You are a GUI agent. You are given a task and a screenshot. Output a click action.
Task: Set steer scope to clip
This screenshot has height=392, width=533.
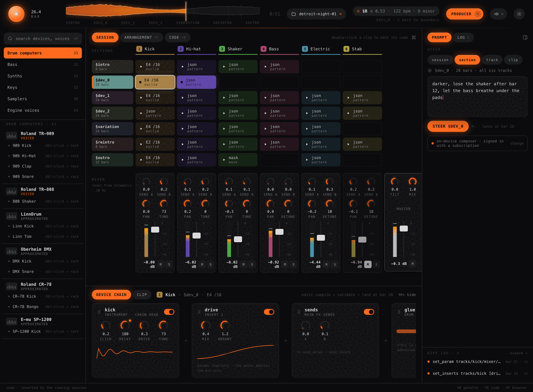513,60
